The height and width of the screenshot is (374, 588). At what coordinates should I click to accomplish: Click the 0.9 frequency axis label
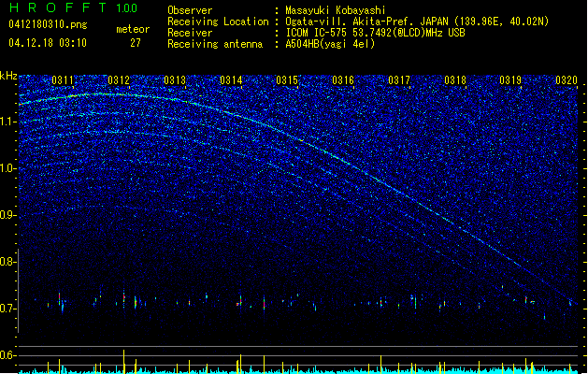pyautogui.click(x=8, y=215)
